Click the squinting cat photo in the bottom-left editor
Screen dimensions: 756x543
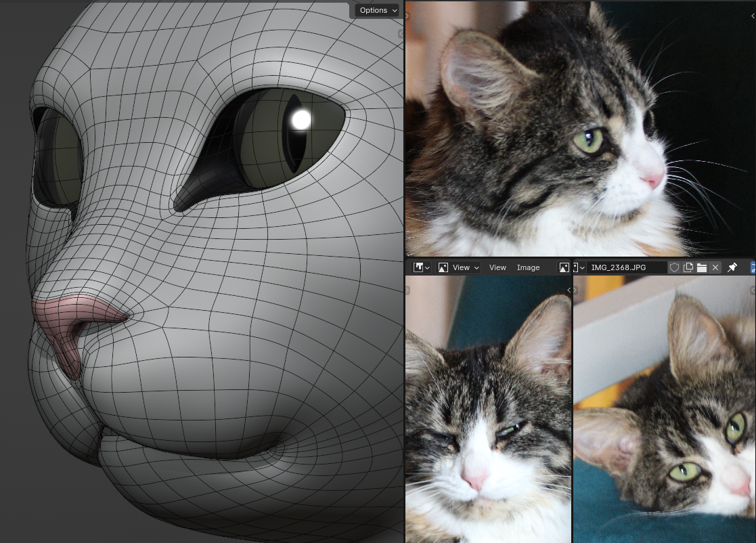tap(488, 410)
